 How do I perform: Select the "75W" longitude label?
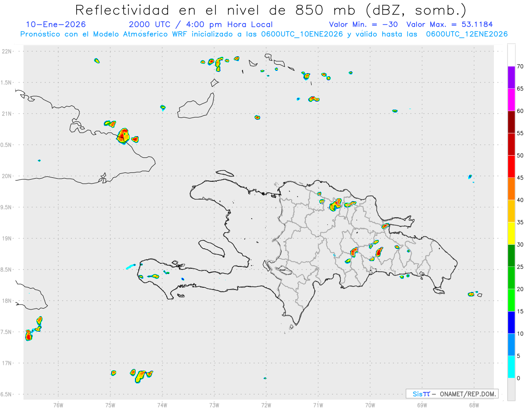coord(110,405)
